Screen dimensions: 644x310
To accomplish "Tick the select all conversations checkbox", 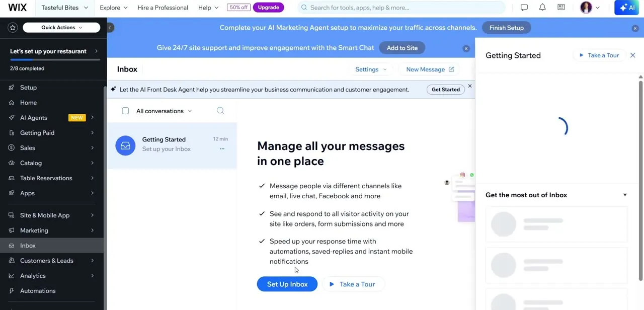I will 125,111.
